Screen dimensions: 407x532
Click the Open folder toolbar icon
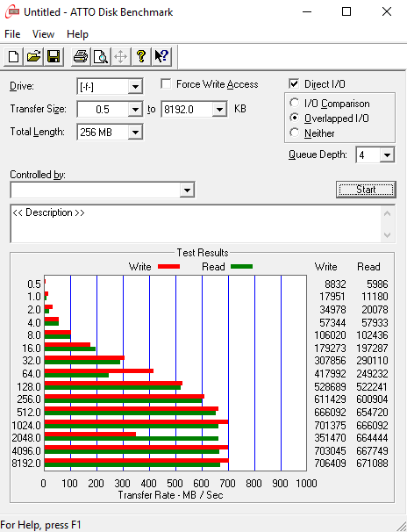[x=33, y=56]
